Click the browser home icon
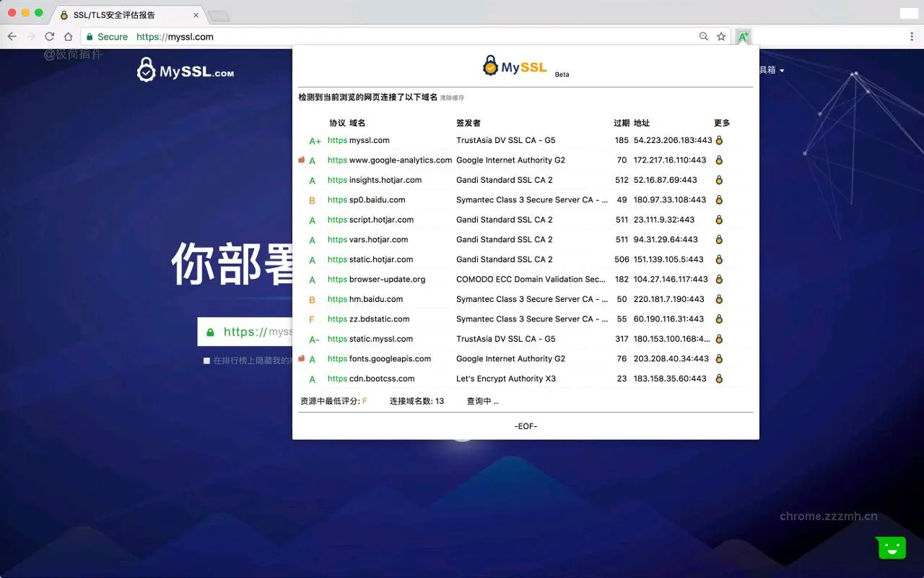This screenshot has height=578, width=924. pyautogui.click(x=69, y=36)
